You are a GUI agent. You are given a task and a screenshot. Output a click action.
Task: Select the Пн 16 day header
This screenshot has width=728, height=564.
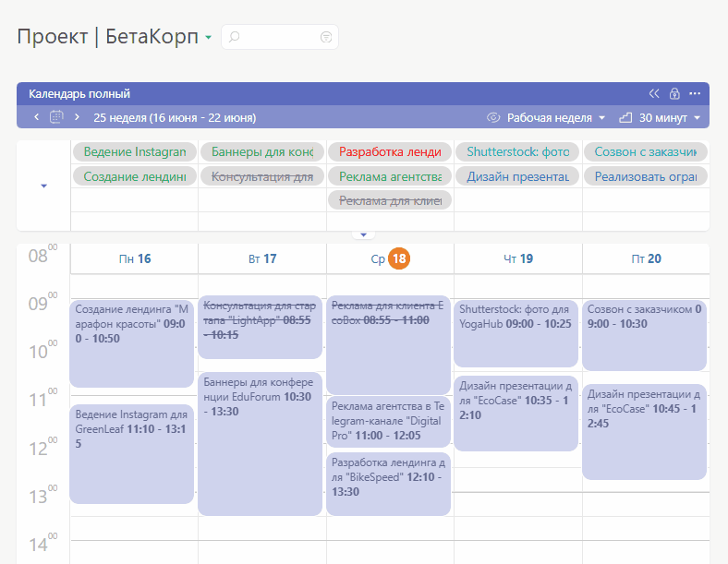tap(135, 258)
